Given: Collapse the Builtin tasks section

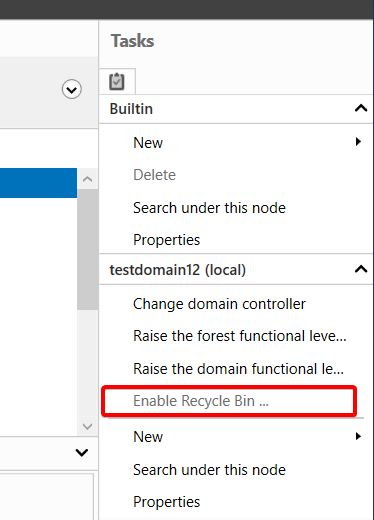Looking at the screenshot, I should click(361, 108).
